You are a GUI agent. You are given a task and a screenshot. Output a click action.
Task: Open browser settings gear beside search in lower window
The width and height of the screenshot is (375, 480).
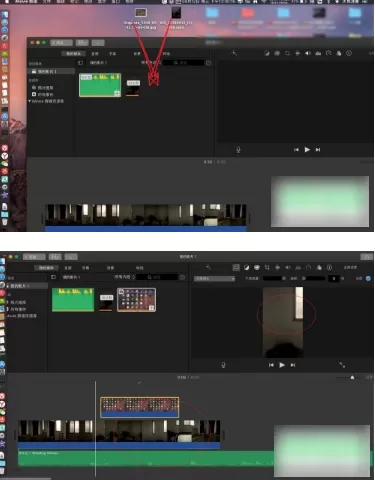pos(182,277)
